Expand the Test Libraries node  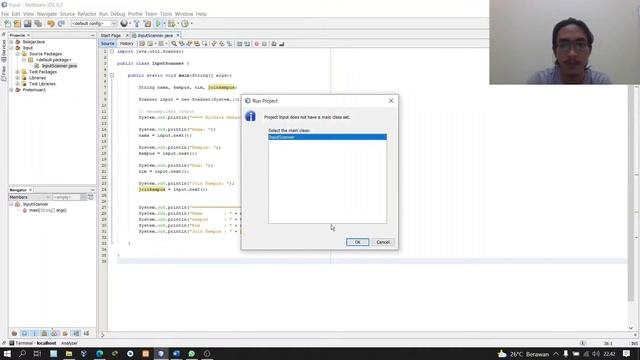point(18,84)
